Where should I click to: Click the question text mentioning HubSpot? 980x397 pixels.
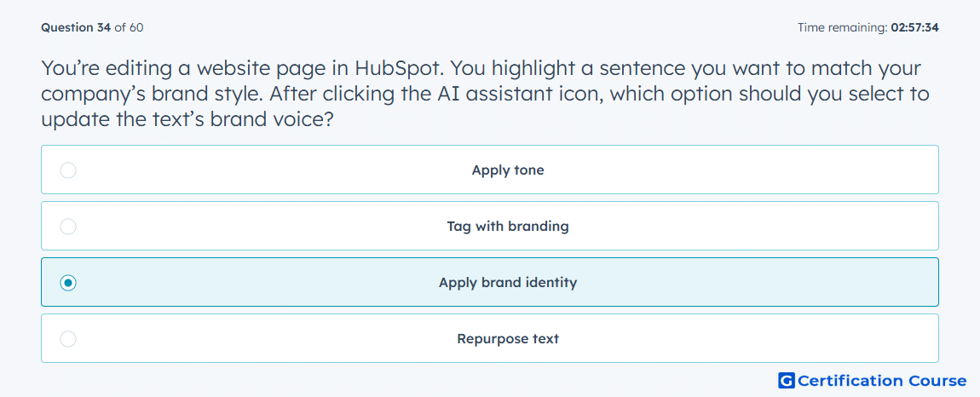pyautogui.click(x=481, y=69)
